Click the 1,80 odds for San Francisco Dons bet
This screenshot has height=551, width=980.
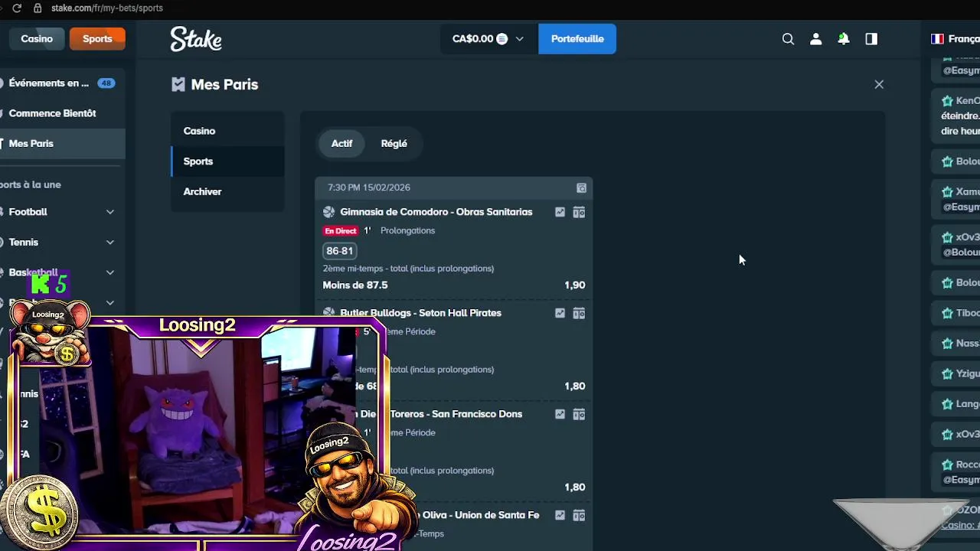pos(575,487)
